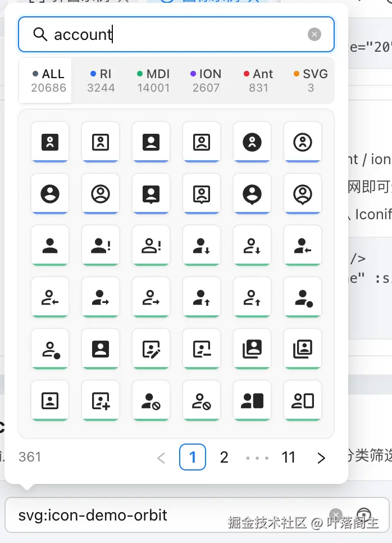This screenshot has height=543, width=392.
Task: Select the account box plus icon
Action: [101, 401]
